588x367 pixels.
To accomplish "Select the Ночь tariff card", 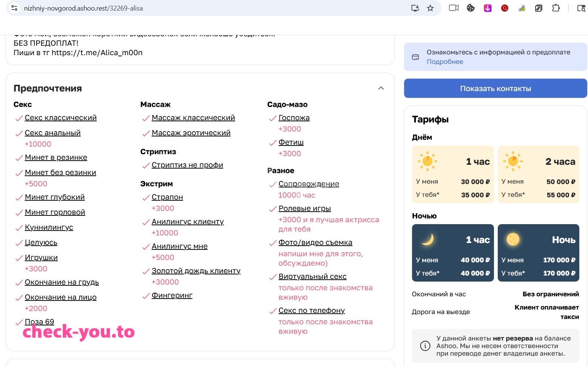I will [539, 253].
